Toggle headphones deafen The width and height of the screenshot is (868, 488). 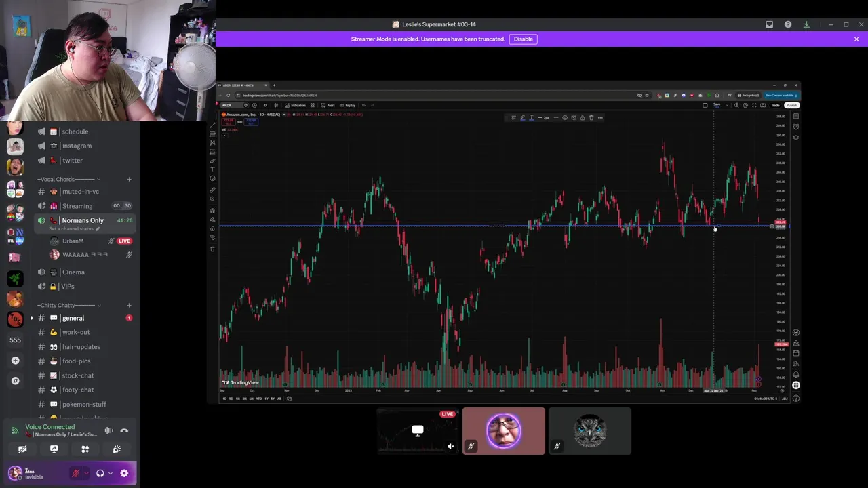pos(100,473)
